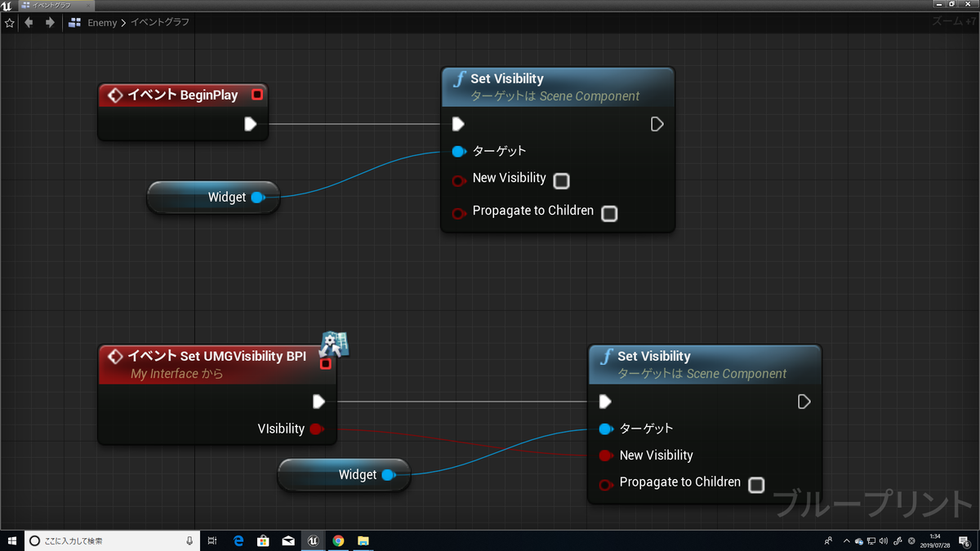
Task: Open Task View from the taskbar
Action: click(x=212, y=540)
